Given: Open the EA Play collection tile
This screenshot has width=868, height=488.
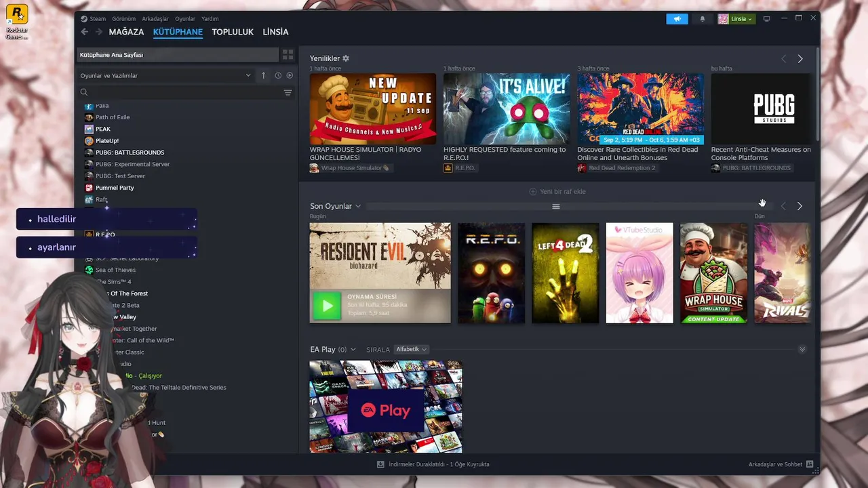Looking at the screenshot, I should pos(386,407).
